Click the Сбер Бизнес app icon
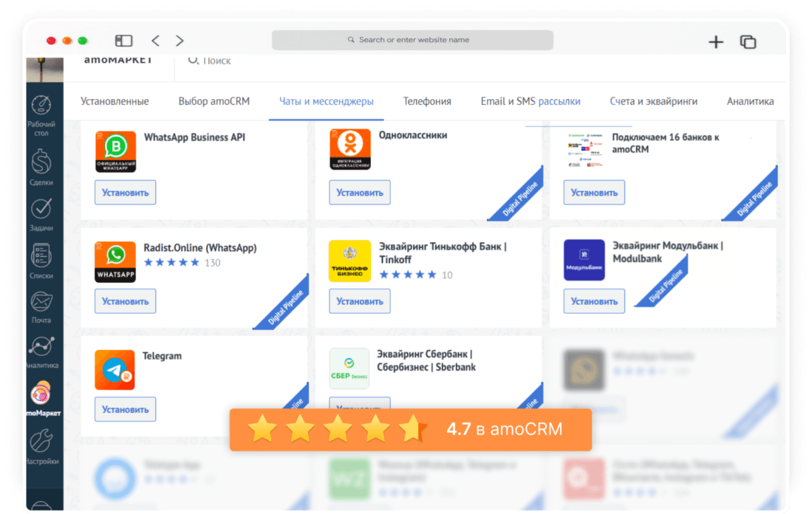This screenshot has height=514, width=812. [349, 368]
